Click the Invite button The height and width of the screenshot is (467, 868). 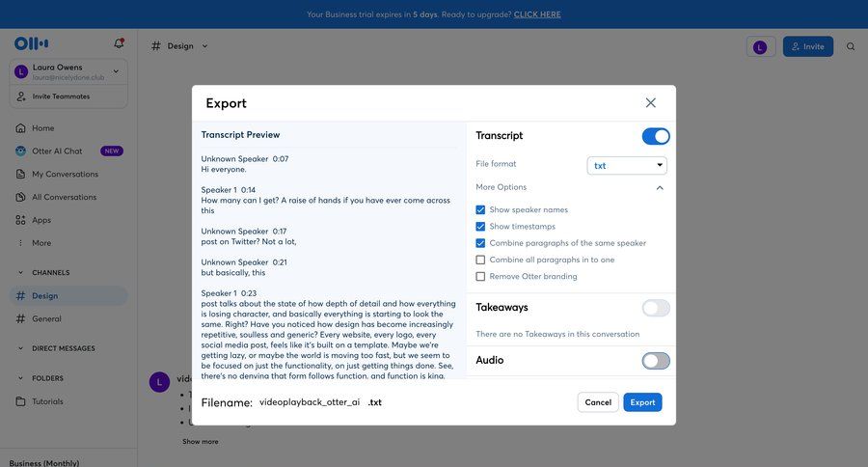807,46
